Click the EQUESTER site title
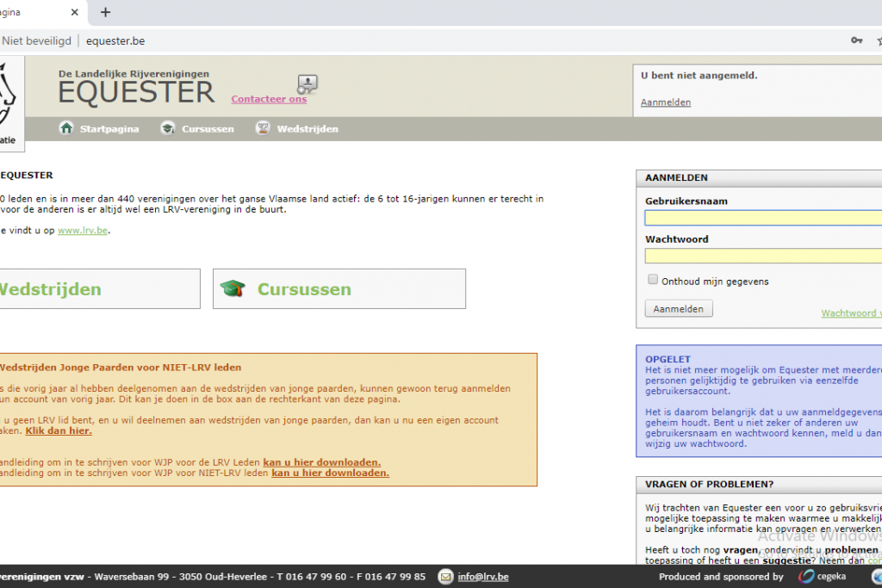This screenshot has height=588, width=882. [136, 93]
